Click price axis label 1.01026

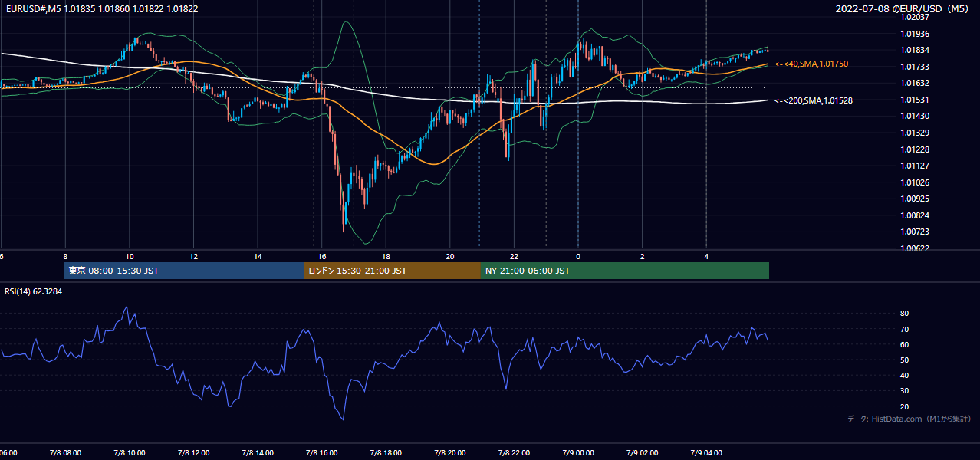pos(914,182)
